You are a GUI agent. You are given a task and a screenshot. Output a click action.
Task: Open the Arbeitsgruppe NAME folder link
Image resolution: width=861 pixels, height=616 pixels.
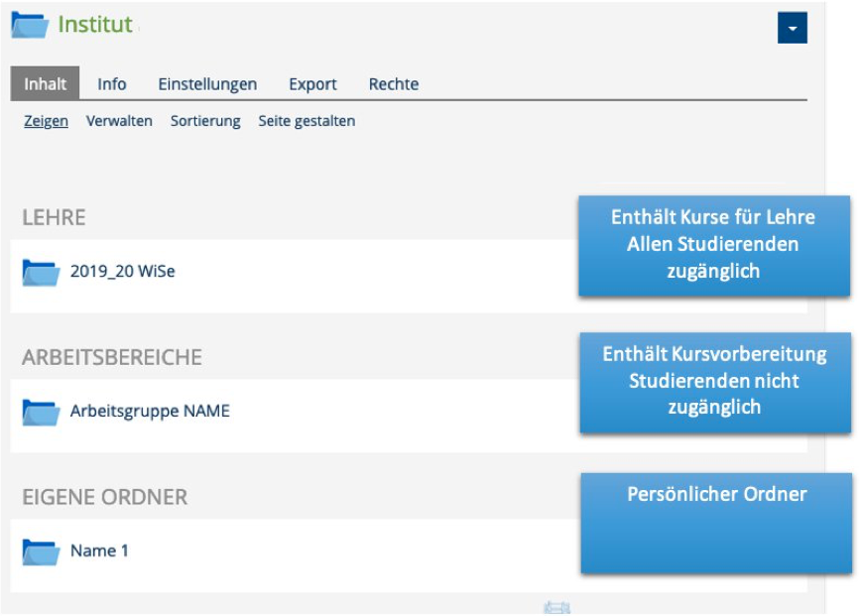point(150,412)
